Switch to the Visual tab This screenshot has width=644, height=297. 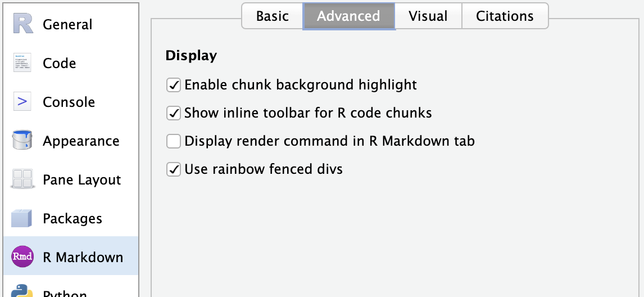(428, 16)
